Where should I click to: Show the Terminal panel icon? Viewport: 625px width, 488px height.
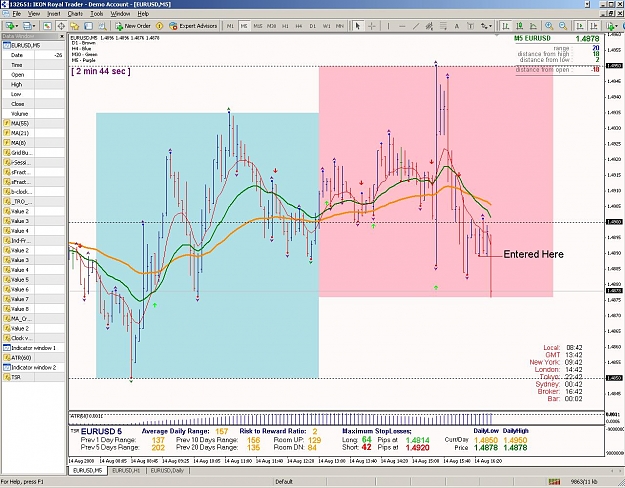[x=88, y=26]
